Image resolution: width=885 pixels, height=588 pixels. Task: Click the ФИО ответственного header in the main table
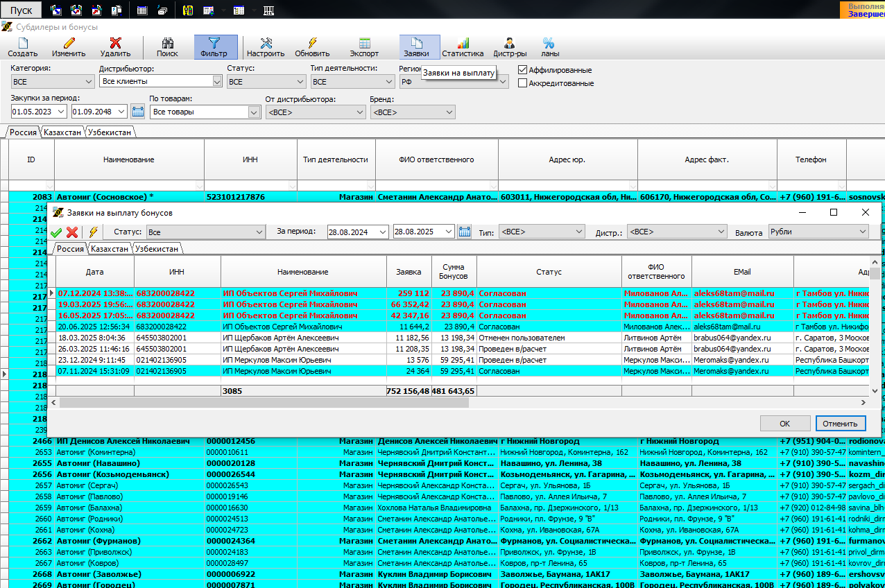pyautogui.click(x=436, y=159)
